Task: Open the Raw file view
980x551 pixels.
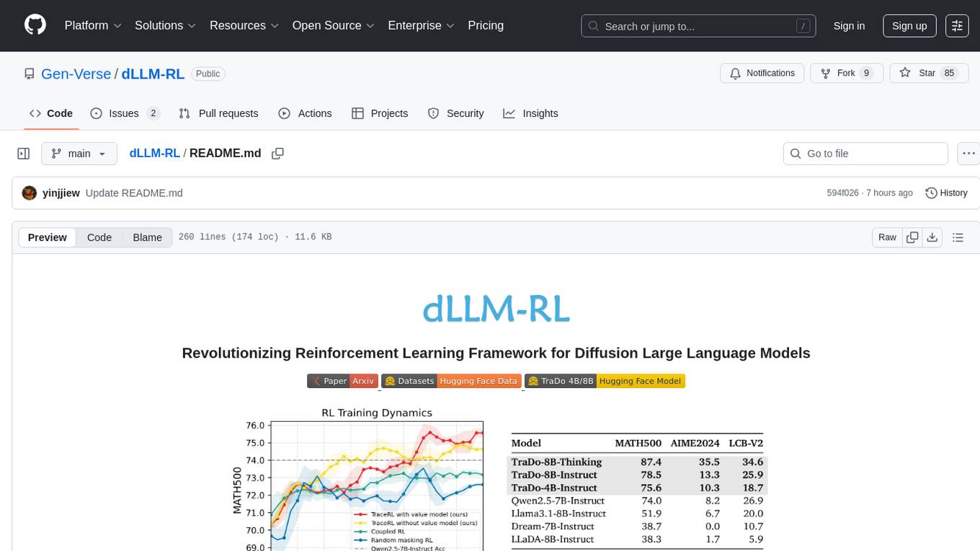Action: click(887, 237)
